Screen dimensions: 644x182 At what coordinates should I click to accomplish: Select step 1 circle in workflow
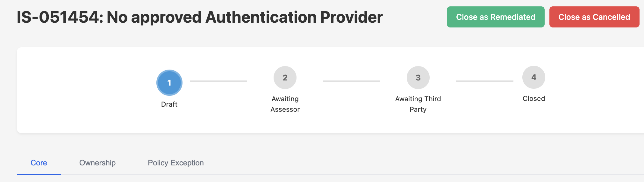tap(169, 83)
